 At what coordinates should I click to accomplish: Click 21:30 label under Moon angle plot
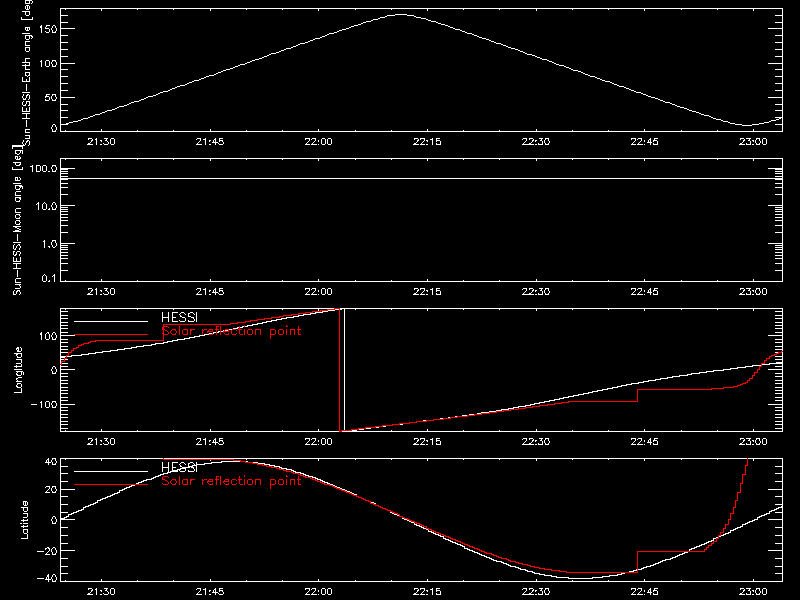coord(101,292)
